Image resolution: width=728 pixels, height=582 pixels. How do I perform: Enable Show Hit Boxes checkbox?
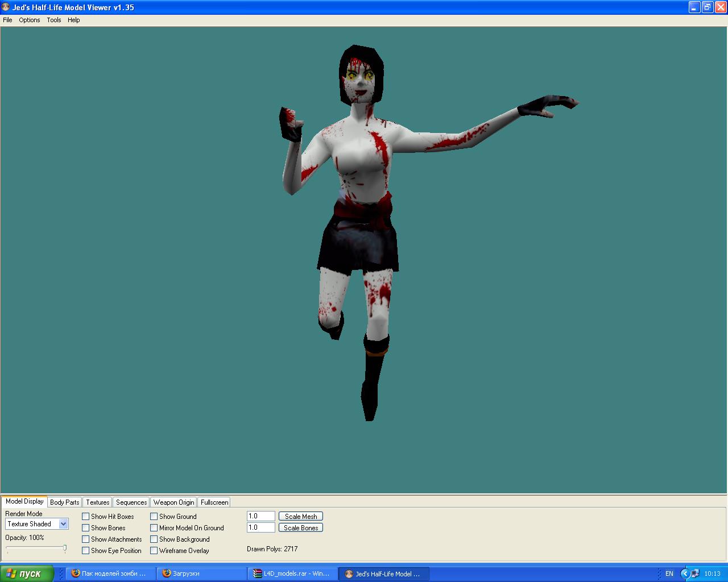click(x=86, y=517)
